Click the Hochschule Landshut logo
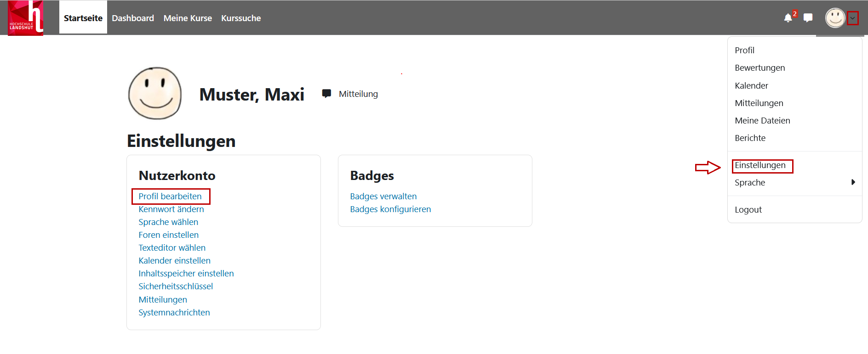This screenshot has height=354, width=868. coord(25,18)
